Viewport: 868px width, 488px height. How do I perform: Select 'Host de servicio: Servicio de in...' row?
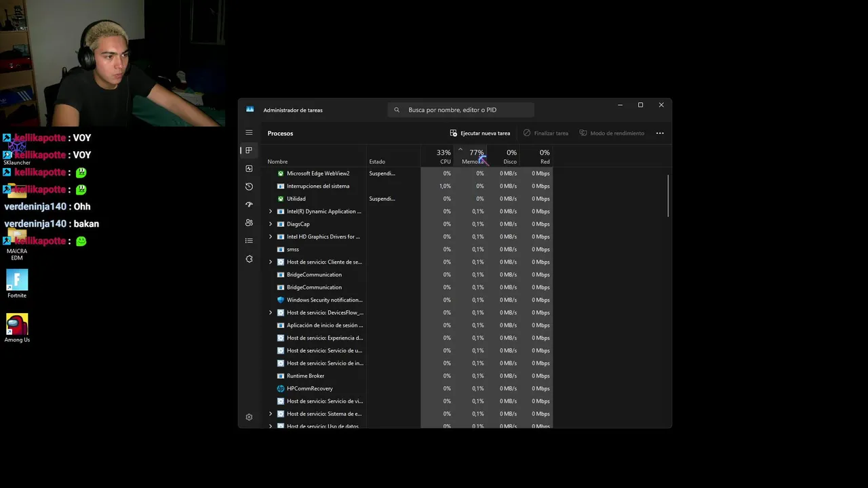click(x=409, y=363)
